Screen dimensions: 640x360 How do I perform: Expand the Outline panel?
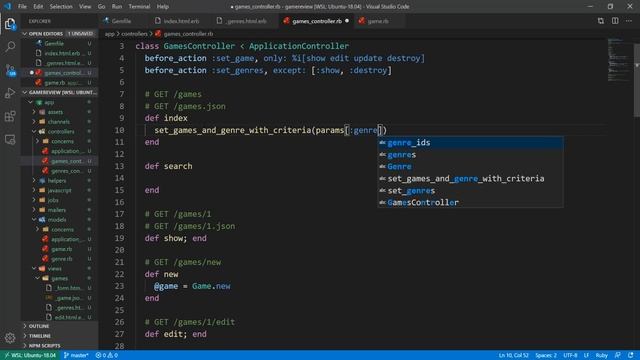tap(59, 326)
